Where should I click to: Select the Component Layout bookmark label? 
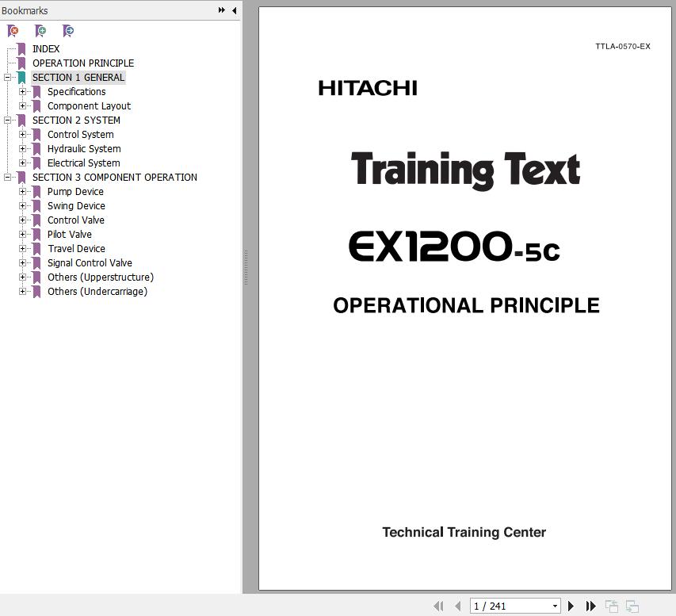(89, 106)
